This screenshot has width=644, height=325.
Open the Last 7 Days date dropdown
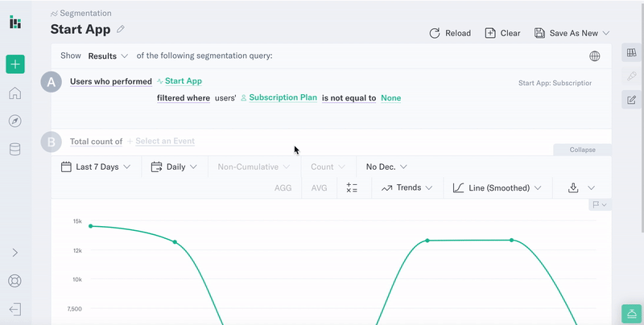pyautogui.click(x=96, y=167)
